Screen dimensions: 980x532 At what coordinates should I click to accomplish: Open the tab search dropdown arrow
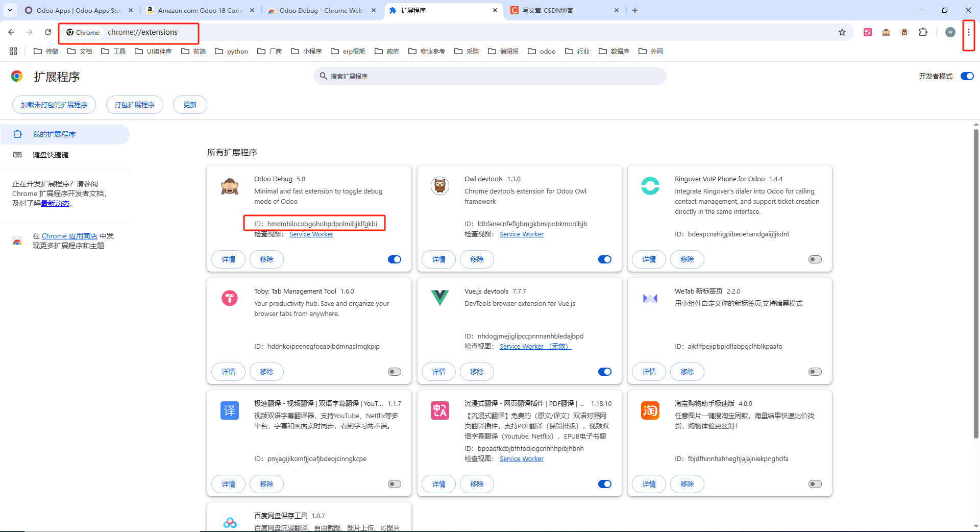[x=10, y=10]
